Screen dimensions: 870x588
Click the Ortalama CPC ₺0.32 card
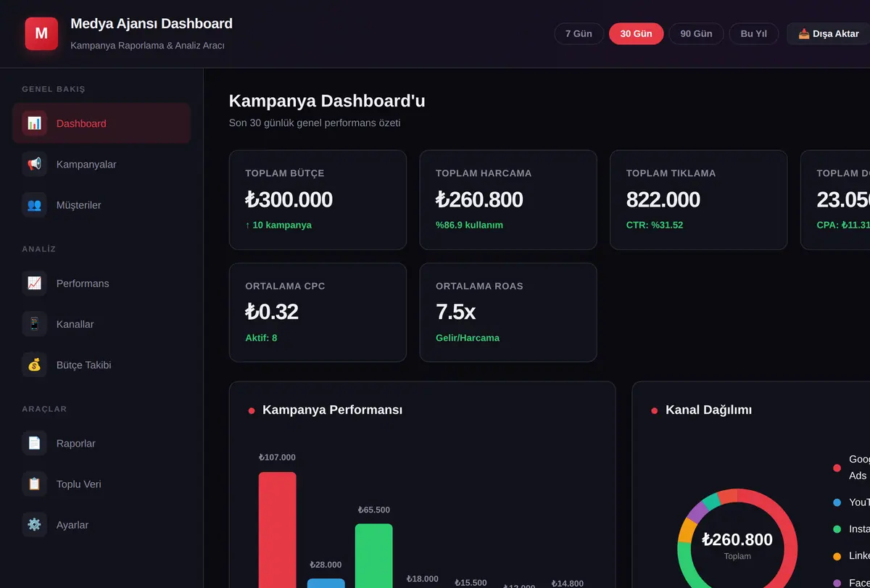[x=318, y=312]
